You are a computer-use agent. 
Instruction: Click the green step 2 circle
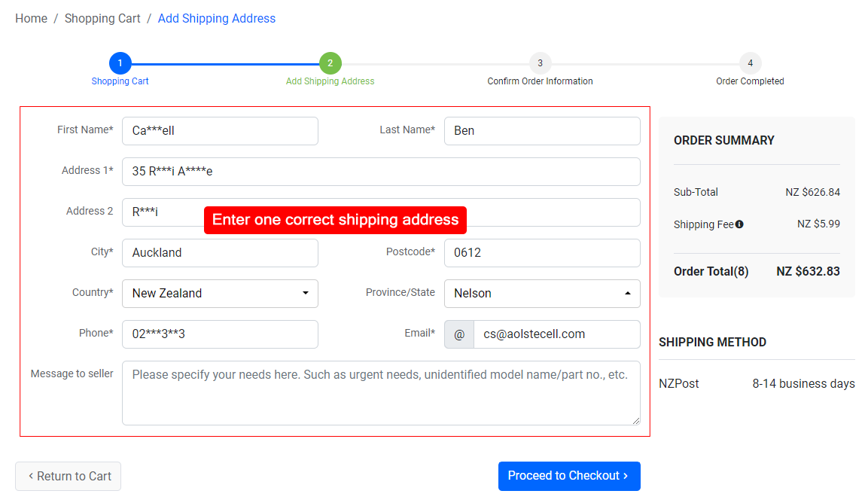[330, 63]
